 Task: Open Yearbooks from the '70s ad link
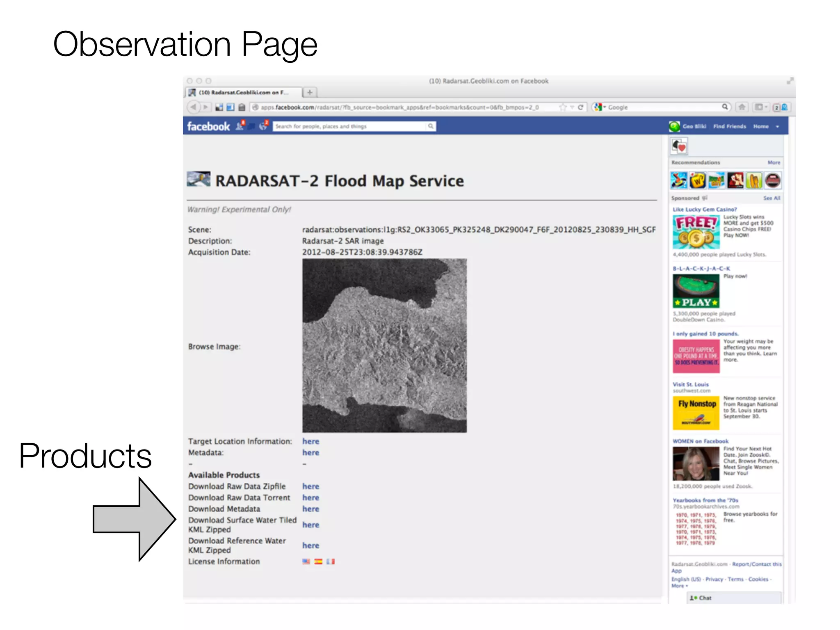(x=705, y=500)
